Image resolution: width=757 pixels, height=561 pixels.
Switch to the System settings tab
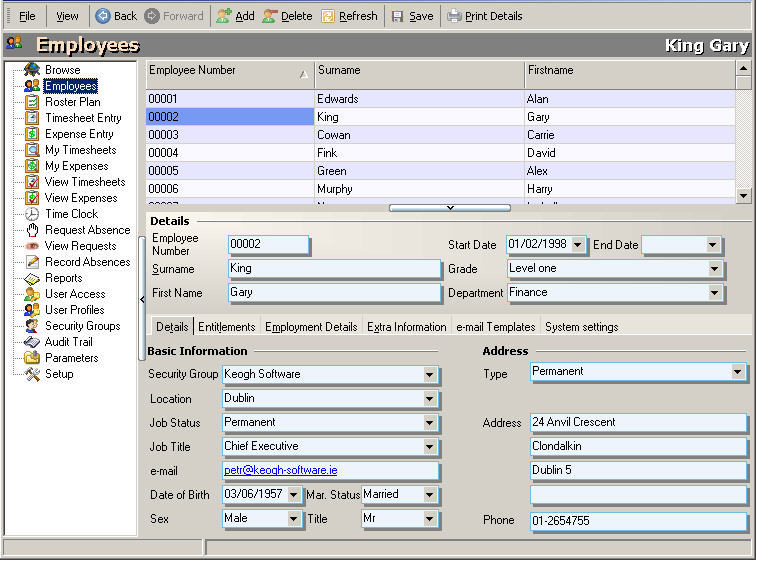pyautogui.click(x=581, y=327)
